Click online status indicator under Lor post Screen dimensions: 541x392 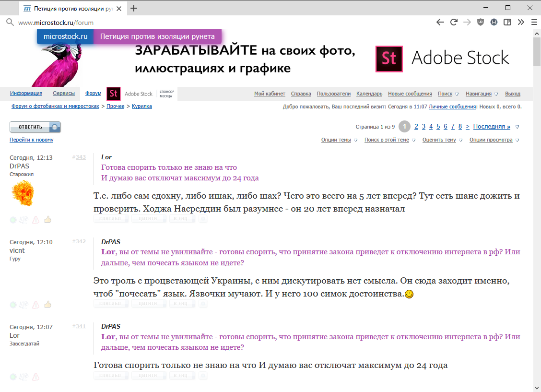coord(13,377)
